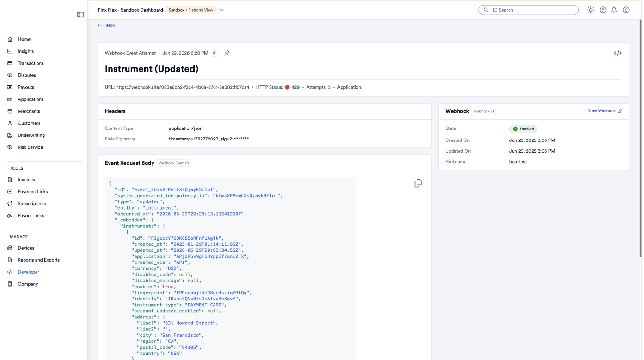Navigate to Merchants page
This screenshot has height=360, width=644.
(29, 111)
